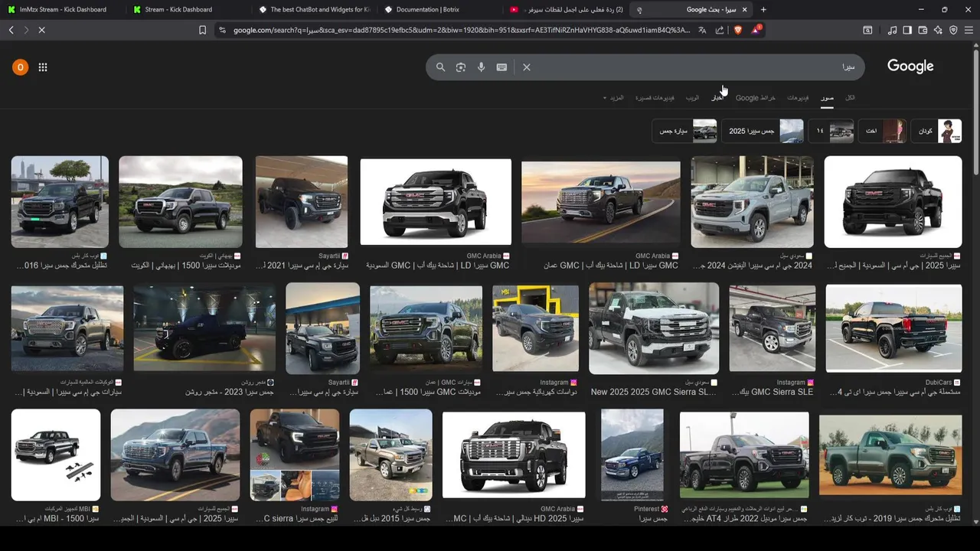Switch to the الكل results tab
This screenshot has height=551, width=980.
[850, 98]
